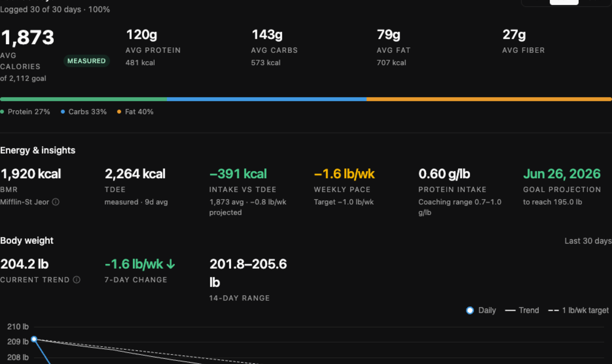Toggle the Daily series in the chart legend

pyautogui.click(x=480, y=310)
